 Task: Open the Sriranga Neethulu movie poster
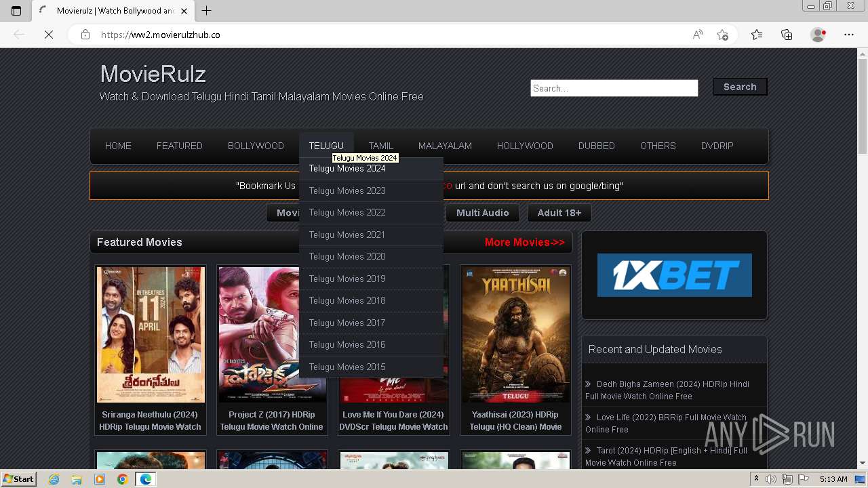coord(151,335)
